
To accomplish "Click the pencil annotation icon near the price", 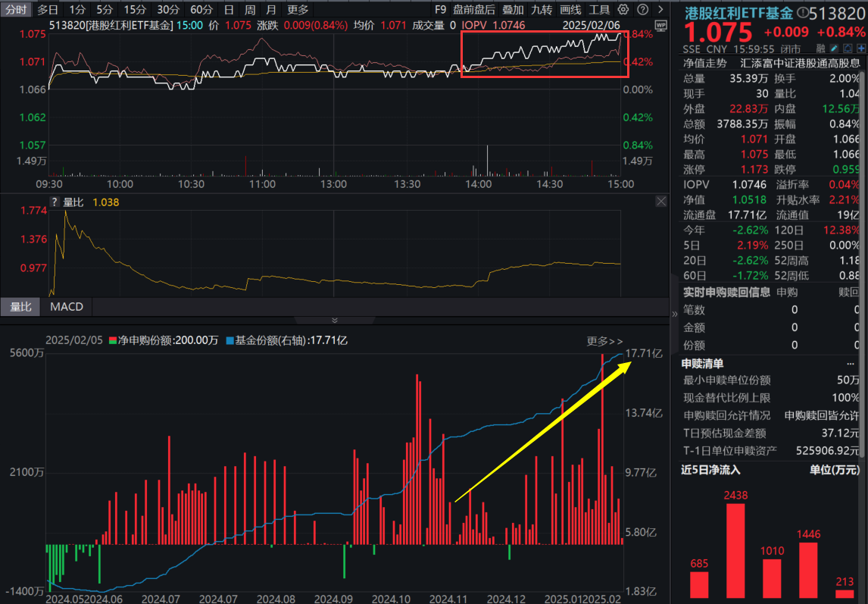I will coord(833,48).
